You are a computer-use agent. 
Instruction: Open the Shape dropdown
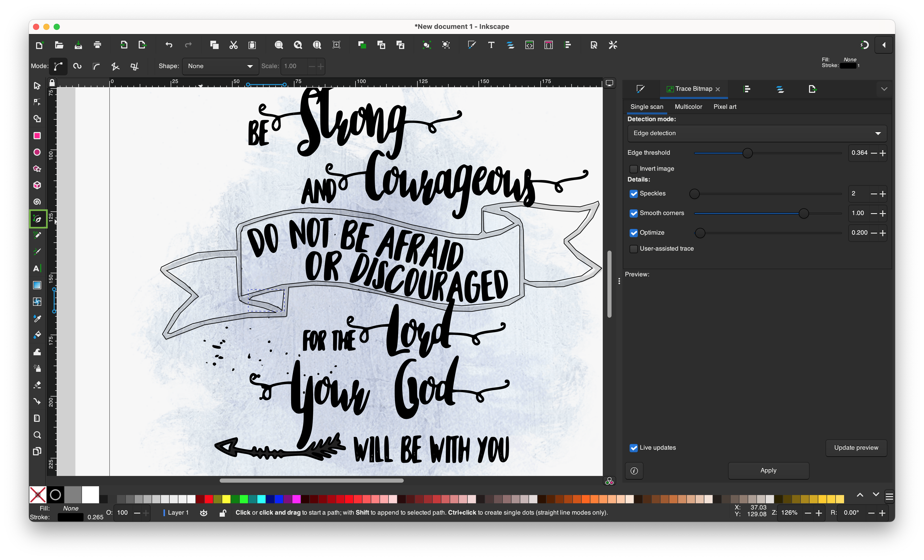point(220,66)
